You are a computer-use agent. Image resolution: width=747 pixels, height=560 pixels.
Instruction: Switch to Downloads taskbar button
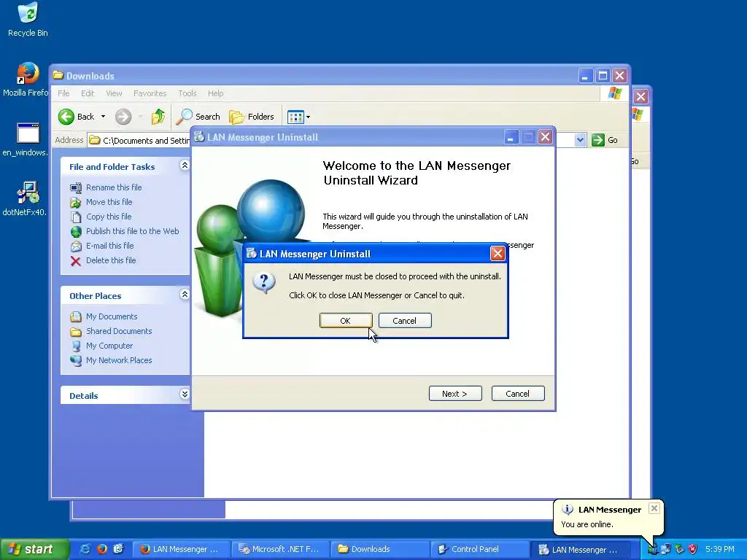[x=379, y=550]
